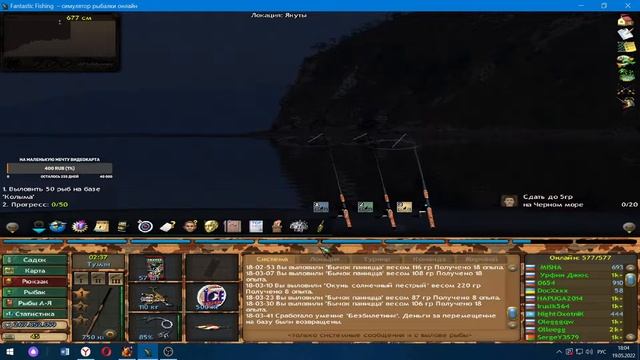Select rod tab I in tackle panel

pos(81,279)
